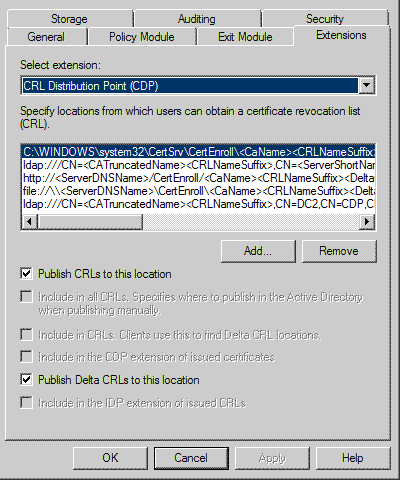Screen dimensions: 400x480
Task: Toggle Include in the IDP extension checkbox
Action: click(x=26, y=402)
